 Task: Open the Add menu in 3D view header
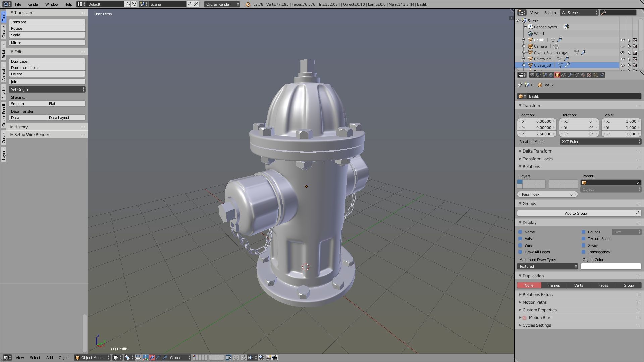click(x=49, y=358)
